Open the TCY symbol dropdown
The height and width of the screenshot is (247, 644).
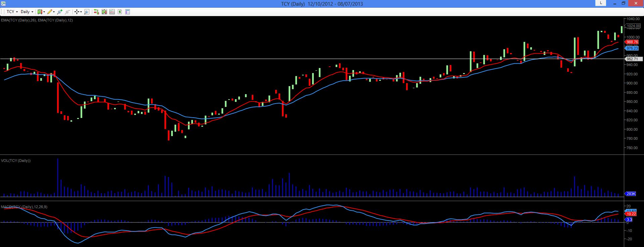click(x=12, y=12)
